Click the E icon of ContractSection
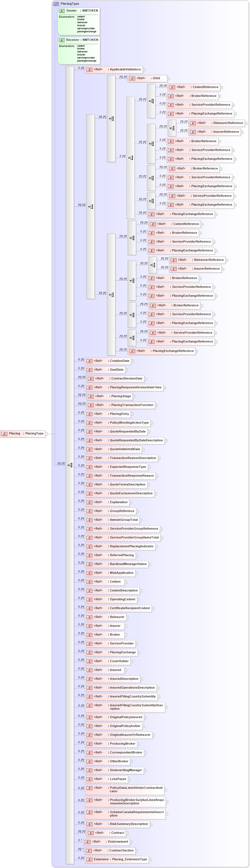The width and height of the screenshot is (250, 868). click(x=89, y=851)
